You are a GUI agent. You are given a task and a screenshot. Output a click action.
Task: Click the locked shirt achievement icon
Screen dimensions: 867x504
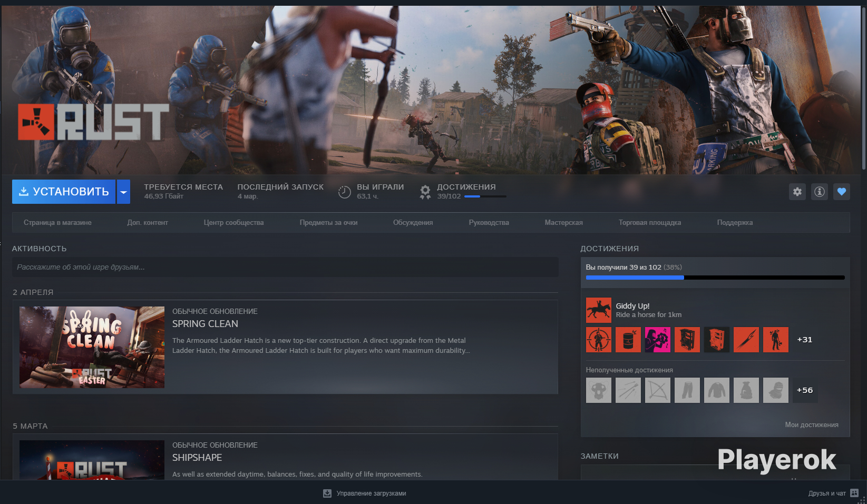(716, 390)
